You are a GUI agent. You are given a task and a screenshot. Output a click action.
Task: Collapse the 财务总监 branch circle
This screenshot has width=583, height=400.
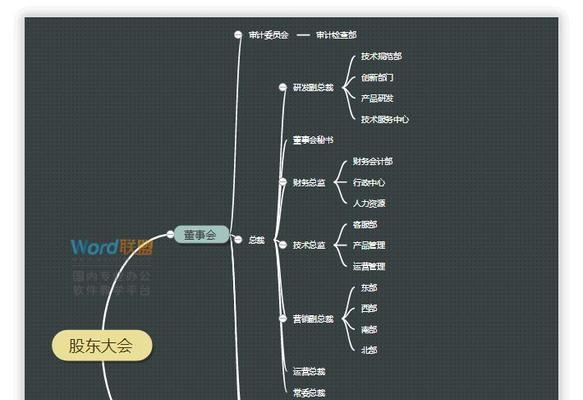point(283,182)
